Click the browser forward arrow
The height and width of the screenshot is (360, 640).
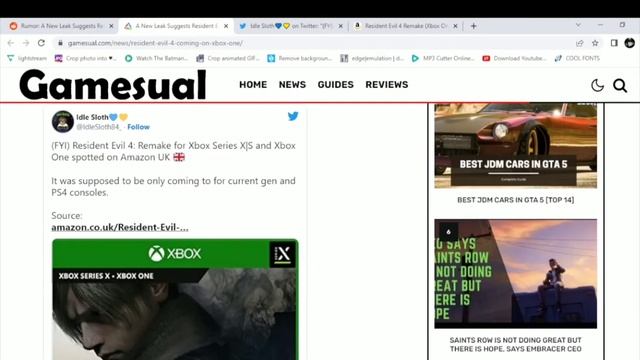pyautogui.click(x=26, y=43)
